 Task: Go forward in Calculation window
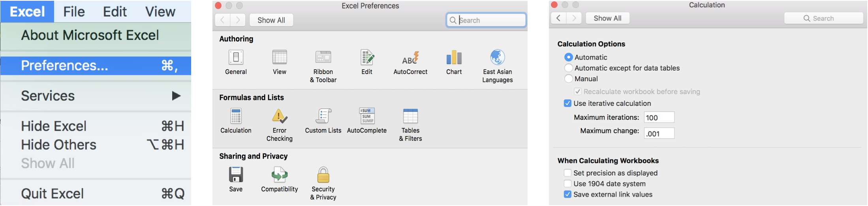(x=574, y=18)
